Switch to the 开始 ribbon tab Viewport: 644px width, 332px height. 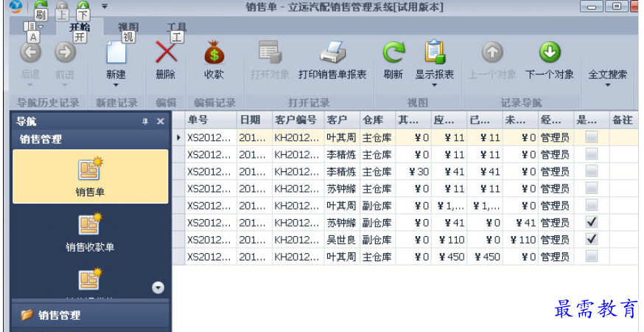80,27
